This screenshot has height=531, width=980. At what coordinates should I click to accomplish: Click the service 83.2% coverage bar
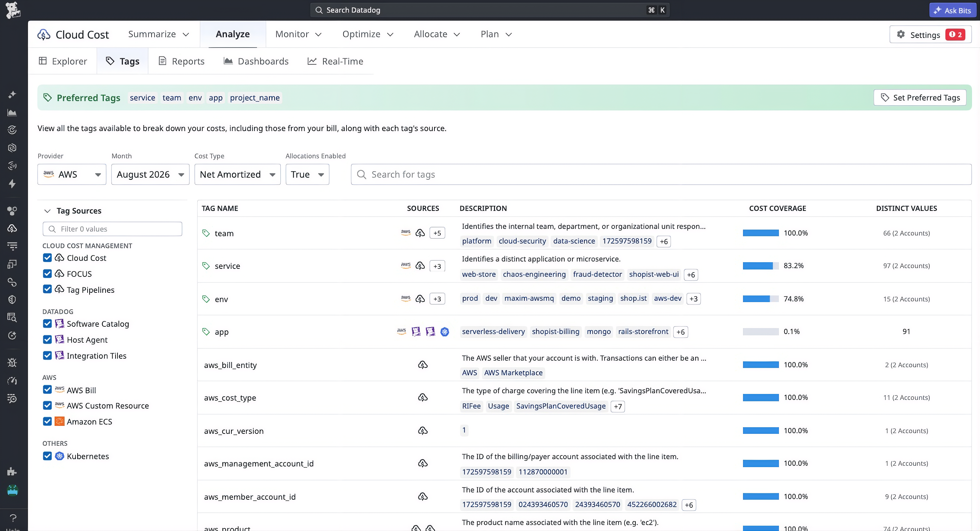[761, 265]
